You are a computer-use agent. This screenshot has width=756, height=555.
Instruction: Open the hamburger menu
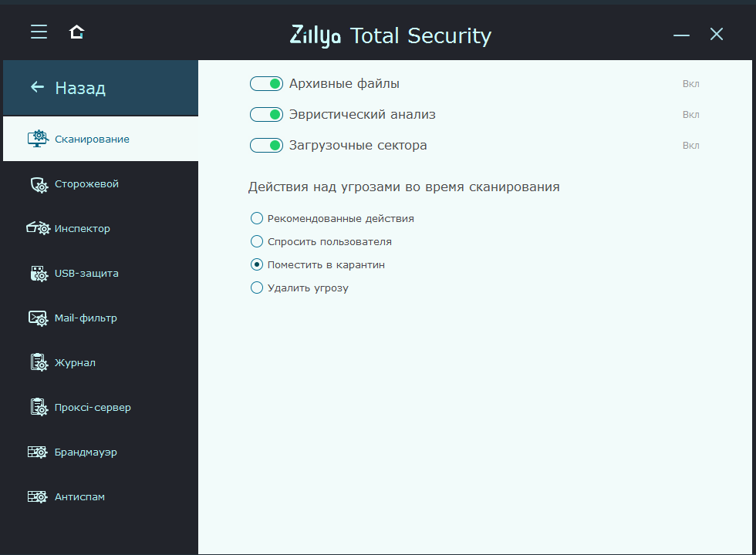(39, 32)
